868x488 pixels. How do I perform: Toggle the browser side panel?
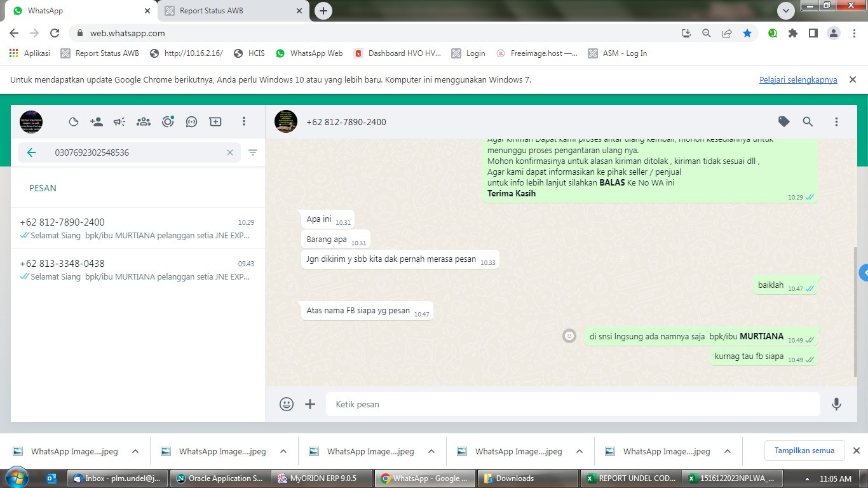(813, 33)
